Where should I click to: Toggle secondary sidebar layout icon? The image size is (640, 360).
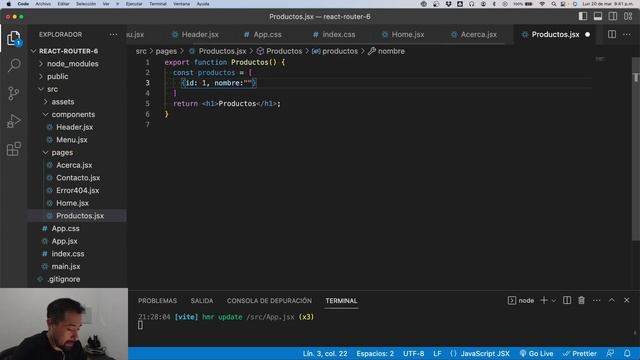click(x=613, y=16)
